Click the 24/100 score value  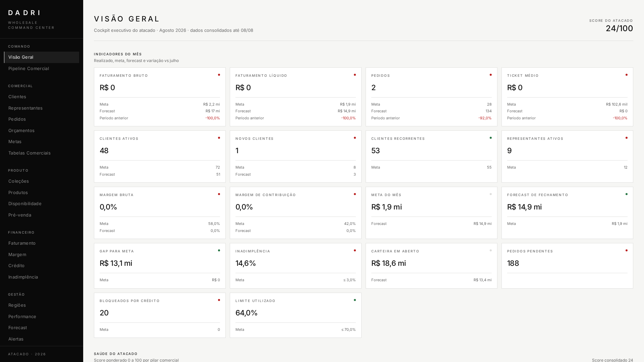pos(619,28)
